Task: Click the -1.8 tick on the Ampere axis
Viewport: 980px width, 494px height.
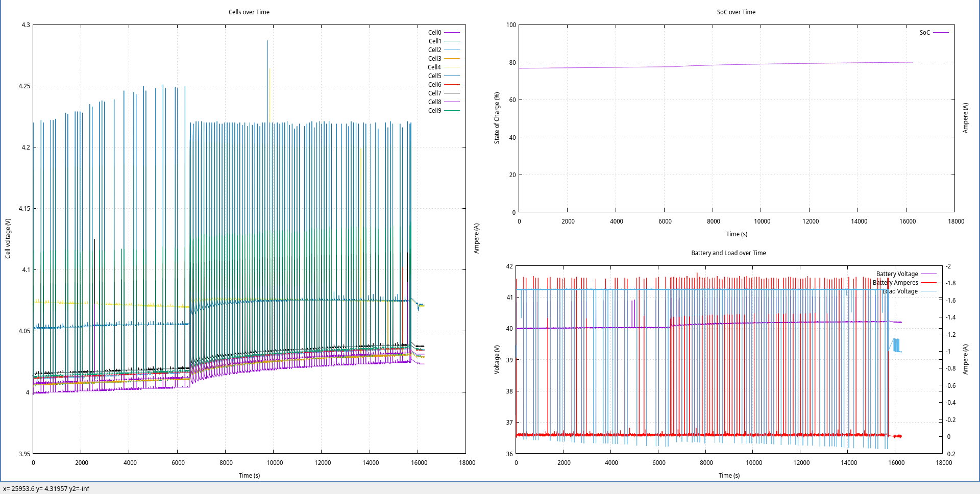Action: coord(950,283)
